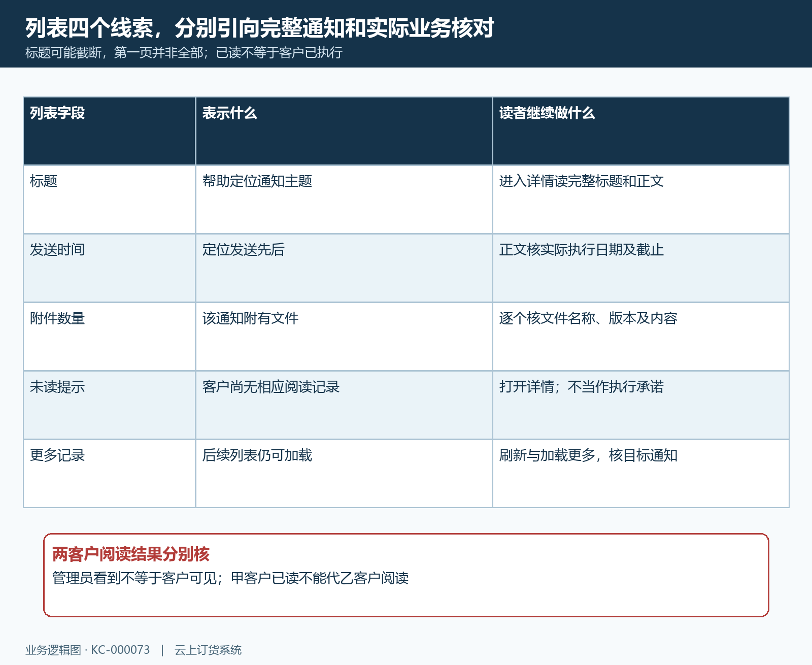Screen dimensions: 812x665
Task: Click '逐个核文件名称、版本及内容' cell
Action: pos(640,337)
